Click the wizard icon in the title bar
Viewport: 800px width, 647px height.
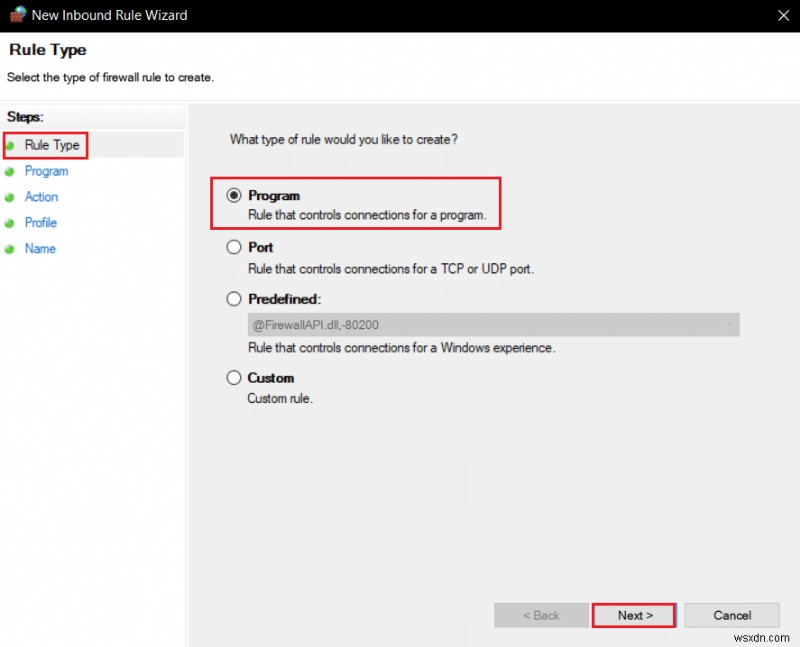15,14
